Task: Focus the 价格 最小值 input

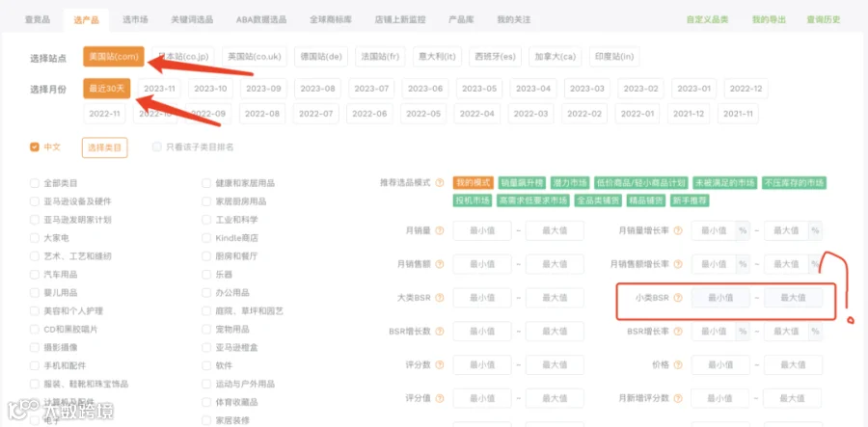Action: (x=720, y=365)
